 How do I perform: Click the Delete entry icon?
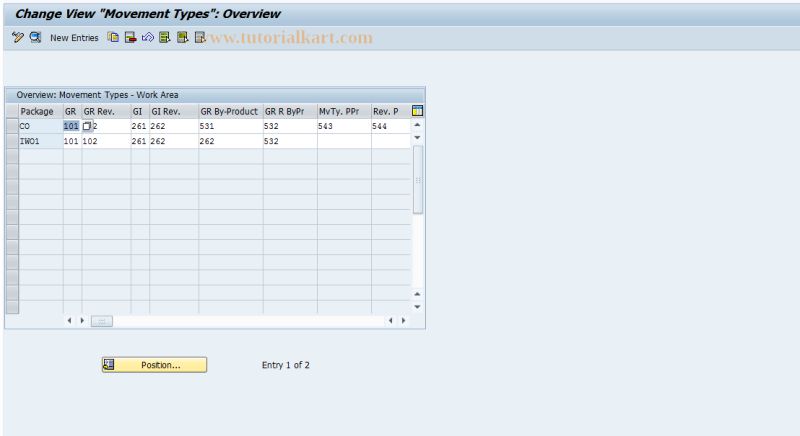(x=131, y=37)
